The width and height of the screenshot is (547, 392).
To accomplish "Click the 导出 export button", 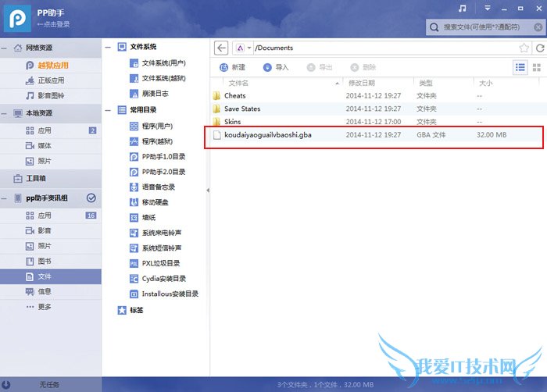I will click(x=319, y=67).
